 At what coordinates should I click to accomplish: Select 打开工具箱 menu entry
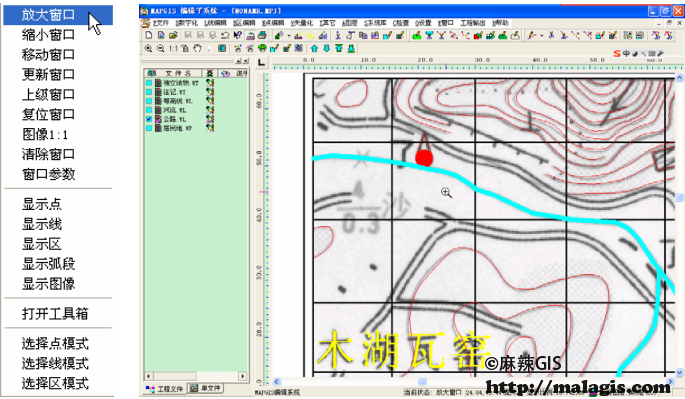click(55, 313)
